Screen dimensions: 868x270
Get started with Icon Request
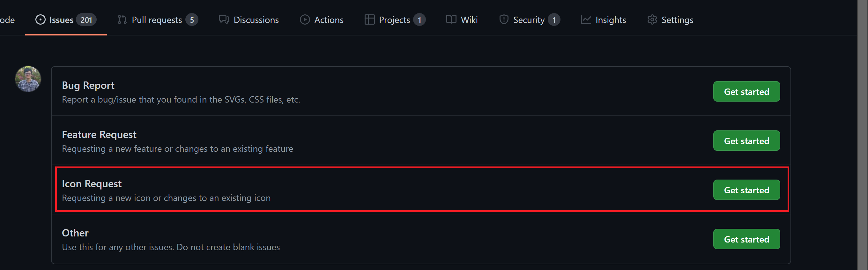pyautogui.click(x=746, y=190)
